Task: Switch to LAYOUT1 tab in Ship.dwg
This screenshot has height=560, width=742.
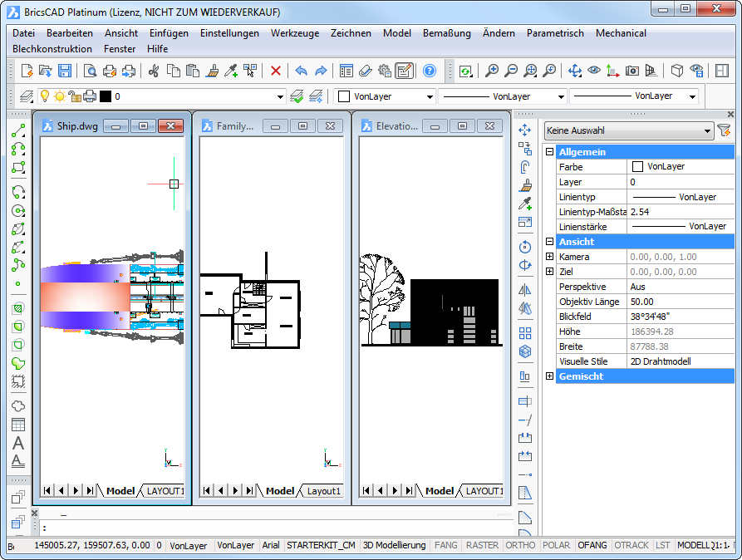Action: tap(165, 491)
